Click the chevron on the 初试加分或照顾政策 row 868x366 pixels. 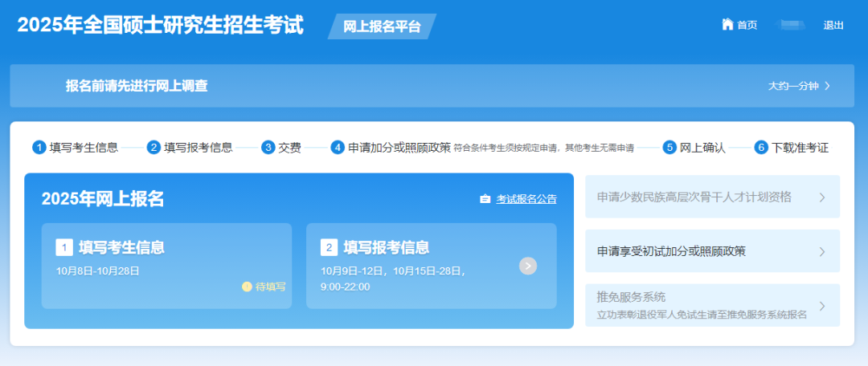[x=822, y=251]
